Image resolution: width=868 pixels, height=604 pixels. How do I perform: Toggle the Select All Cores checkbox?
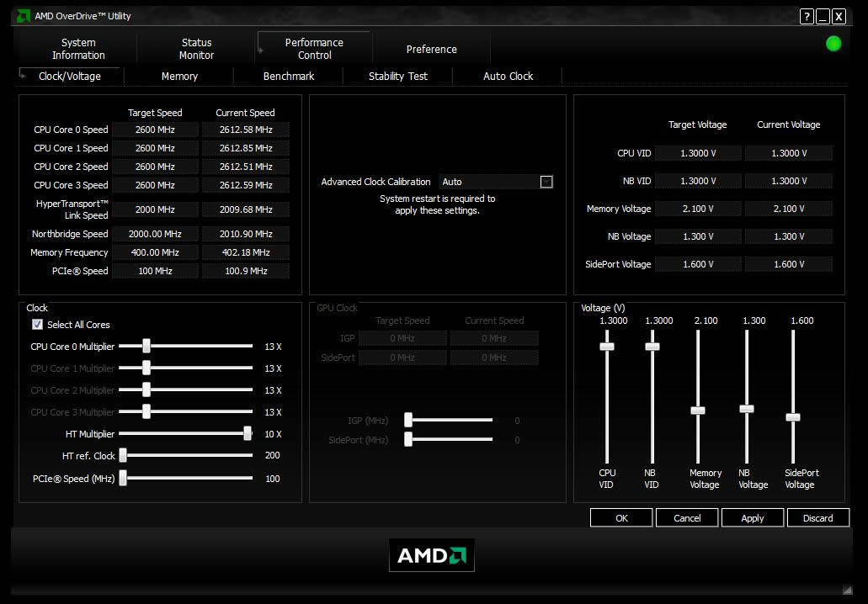(x=38, y=325)
